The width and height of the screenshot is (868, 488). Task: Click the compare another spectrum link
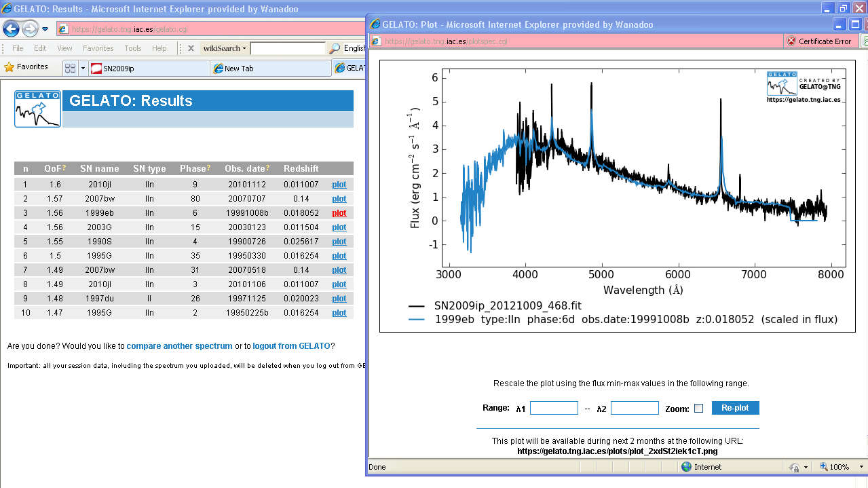(x=179, y=346)
